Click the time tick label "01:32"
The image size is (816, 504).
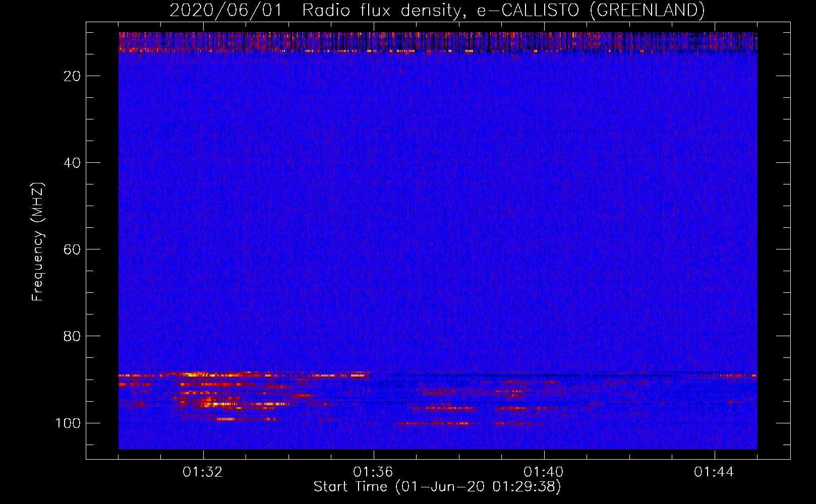203,472
